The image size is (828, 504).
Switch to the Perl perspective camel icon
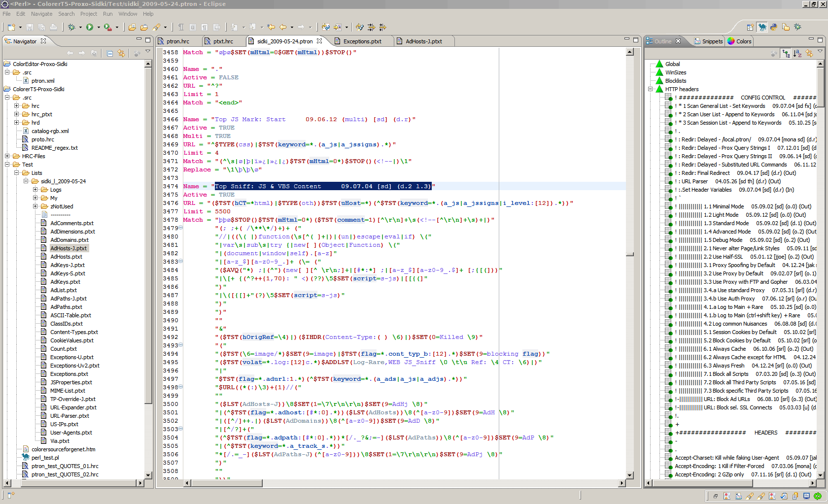pos(762,27)
